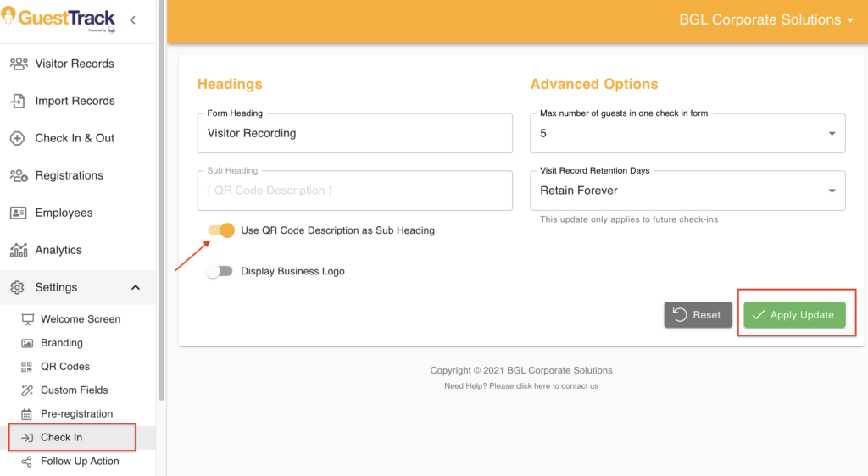Click the Check In & Out plus icon
The height and width of the screenshot is (476, 868).
tap(18, 138)
